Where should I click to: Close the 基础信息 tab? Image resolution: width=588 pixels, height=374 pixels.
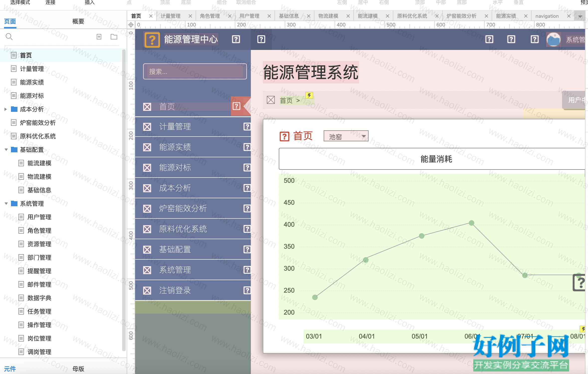(309, 16)
